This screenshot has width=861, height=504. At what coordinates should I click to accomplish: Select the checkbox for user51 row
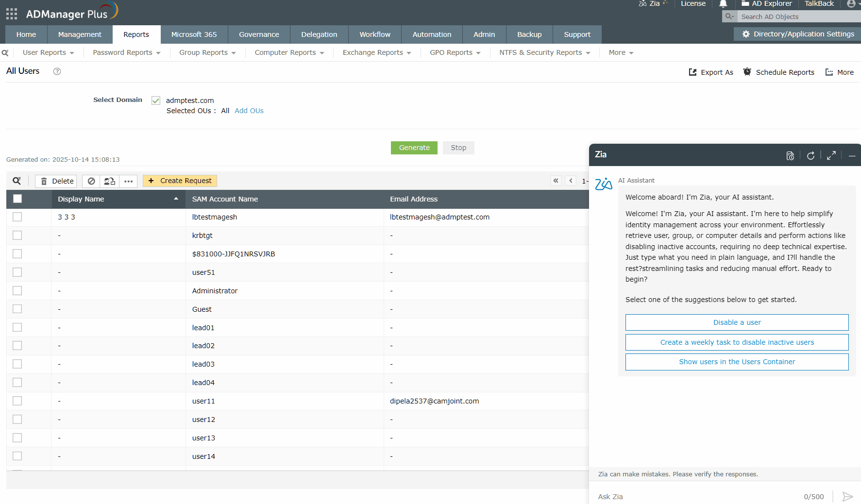point(17,272)
